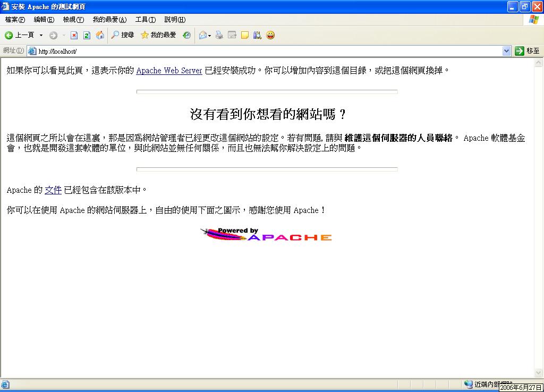Click the greyed forward arrow icon
Screen dimensions: 544x392
53,35
